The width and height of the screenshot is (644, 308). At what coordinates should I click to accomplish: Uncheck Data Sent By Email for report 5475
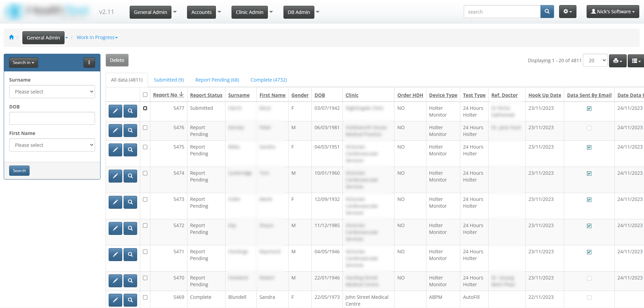pos(589,147)
